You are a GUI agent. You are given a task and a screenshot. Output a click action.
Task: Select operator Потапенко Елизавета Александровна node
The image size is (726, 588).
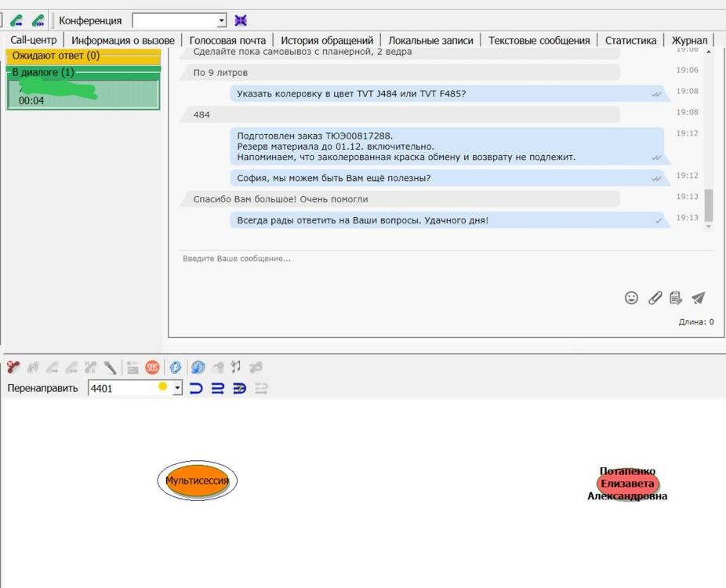(627, 484)
